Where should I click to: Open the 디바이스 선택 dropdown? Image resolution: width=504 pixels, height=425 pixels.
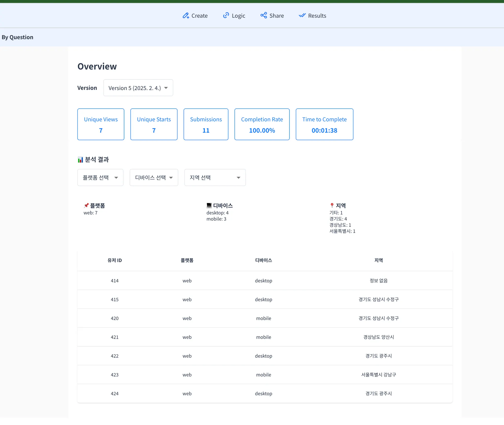[154, 178]
